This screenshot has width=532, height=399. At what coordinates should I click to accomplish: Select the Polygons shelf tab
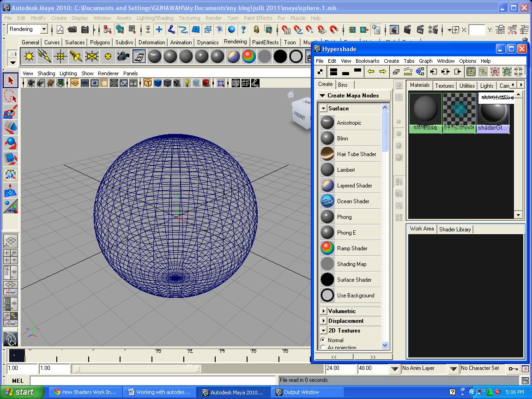(x=100, y=42)
